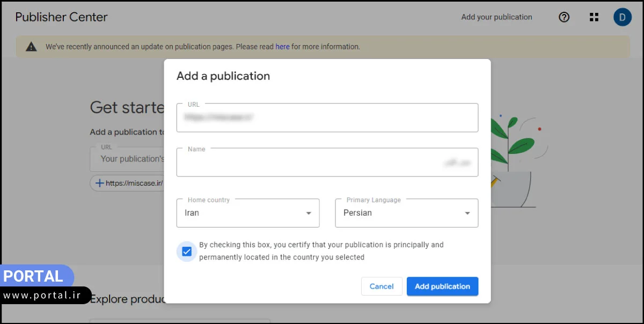
Task: Click the www.portal.ir watermark link
Action: (43, 296)
